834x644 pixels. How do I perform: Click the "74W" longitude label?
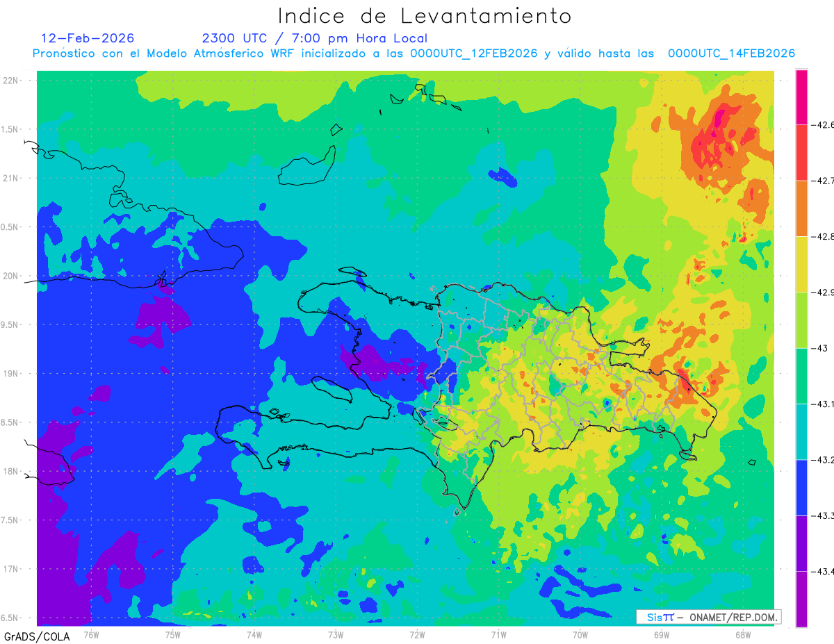(254, 634)
